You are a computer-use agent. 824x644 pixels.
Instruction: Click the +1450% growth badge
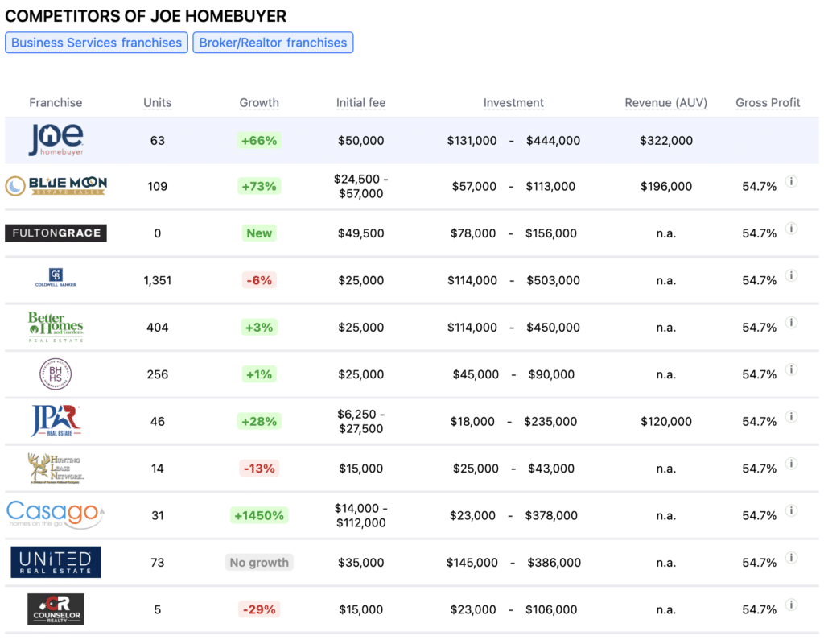tap(259, 515)
